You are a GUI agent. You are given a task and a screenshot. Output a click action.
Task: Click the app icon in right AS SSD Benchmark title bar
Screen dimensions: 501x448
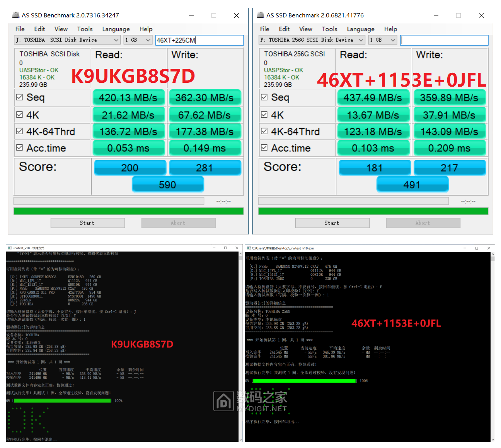(260, 15)
